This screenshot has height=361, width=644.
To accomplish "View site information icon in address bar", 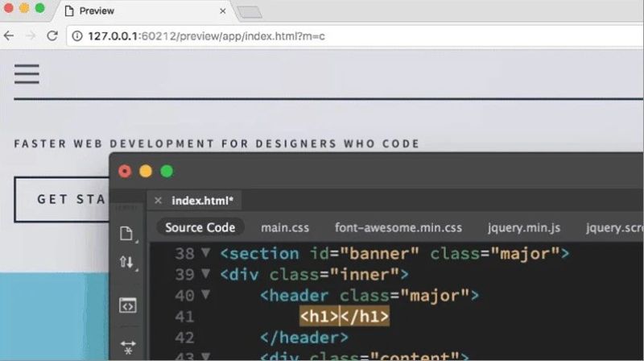I will point(77,36).
